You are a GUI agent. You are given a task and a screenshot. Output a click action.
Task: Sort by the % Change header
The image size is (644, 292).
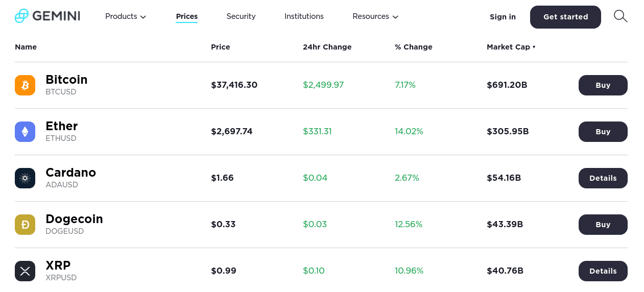(414, 47)
